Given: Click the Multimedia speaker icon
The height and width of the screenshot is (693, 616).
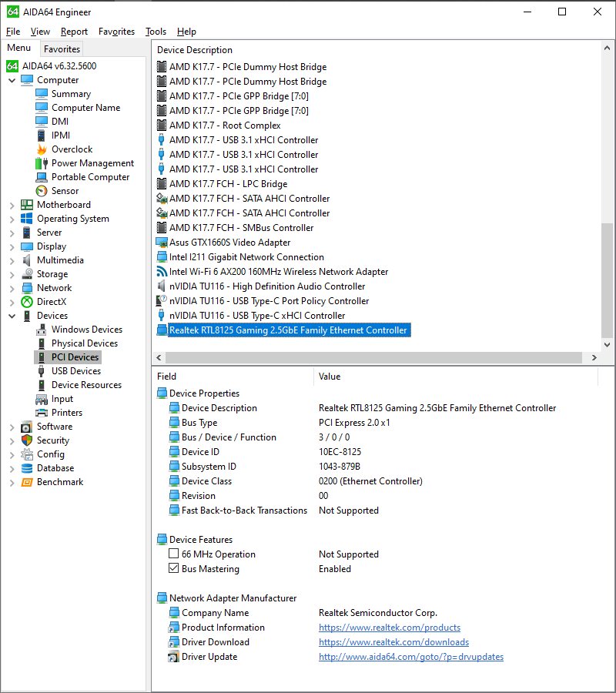Looking at the screenshot, I should [x=27, y=260].
